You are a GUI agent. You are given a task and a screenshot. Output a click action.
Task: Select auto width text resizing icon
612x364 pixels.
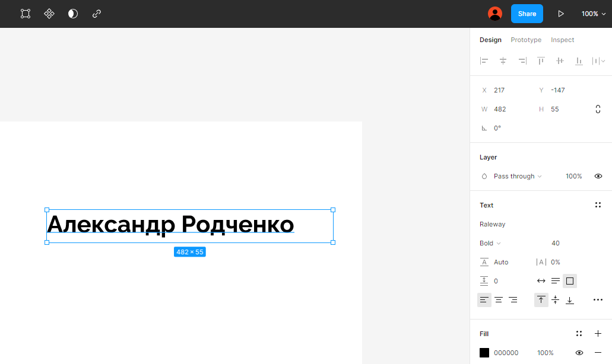tap(541, 281)
